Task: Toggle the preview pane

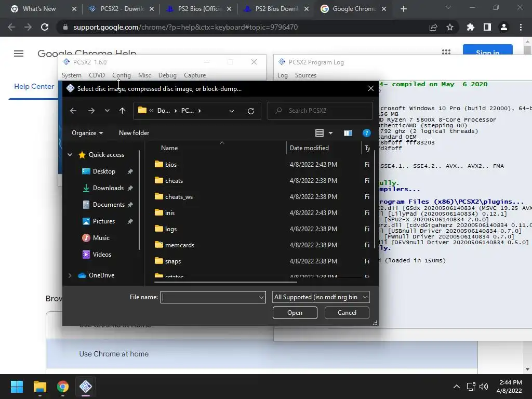Action: [x=348, y=133]
